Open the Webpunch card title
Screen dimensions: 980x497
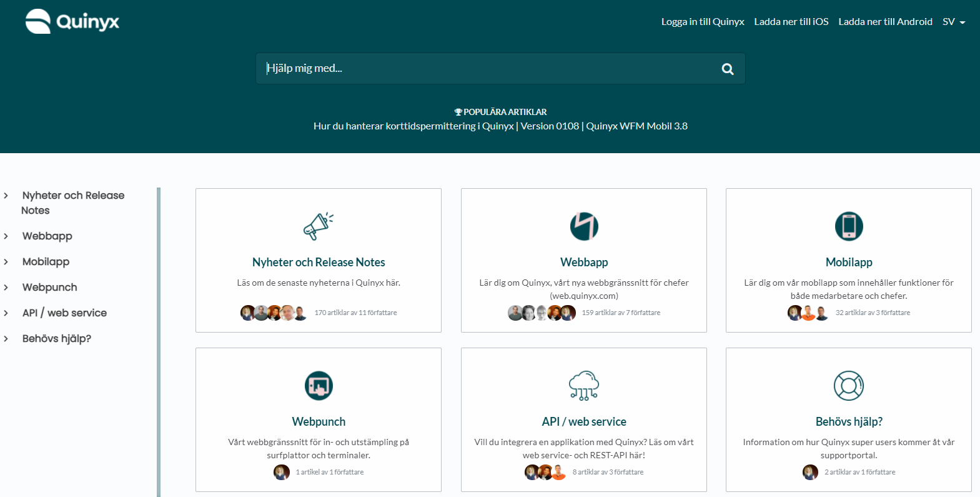click(319, 422)
